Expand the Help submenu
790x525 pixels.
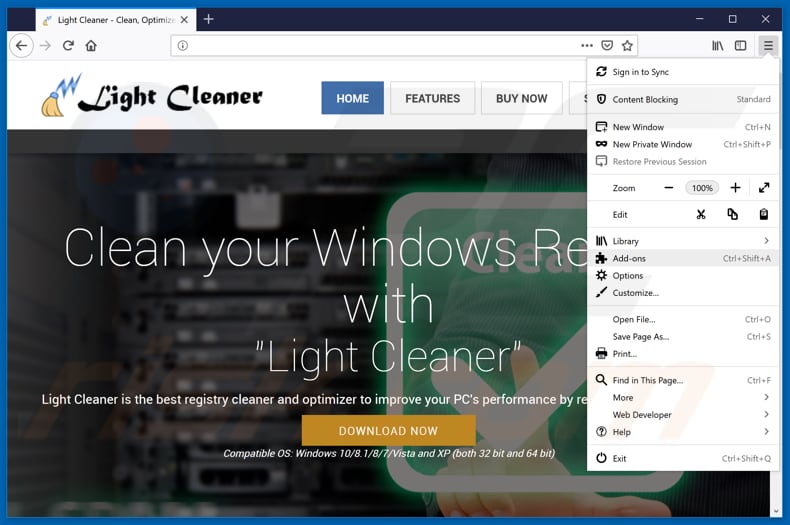coord(683,431)
